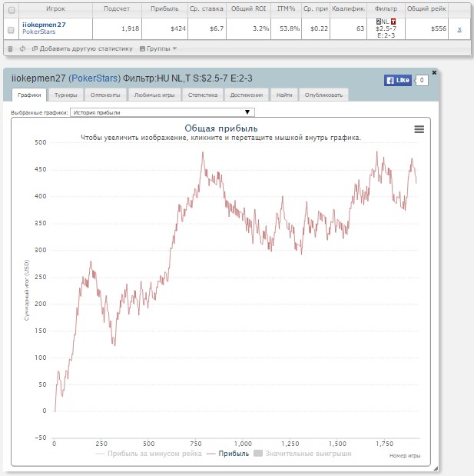The height and width of the screenshot is (476, 474).
Task: Switch to the Найти tab
Action: pyautogui.click(x=284, y=95)
